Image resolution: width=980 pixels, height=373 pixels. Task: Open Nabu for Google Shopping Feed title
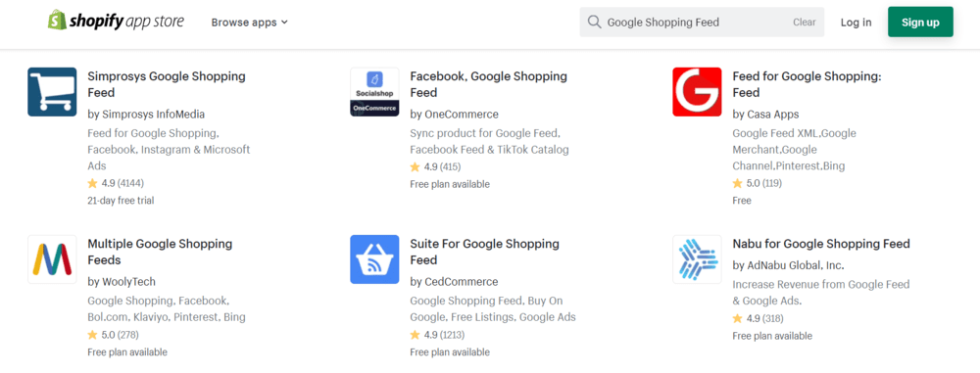[x=821, y=244]
